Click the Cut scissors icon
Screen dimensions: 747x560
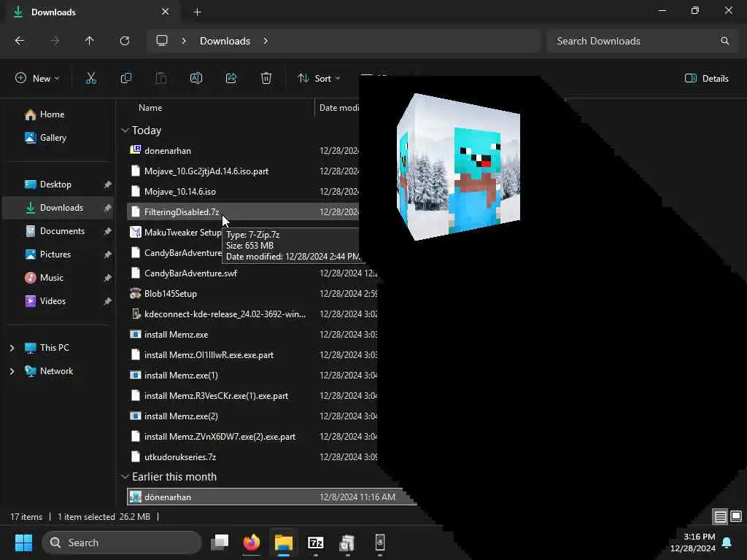click(91, 78)
